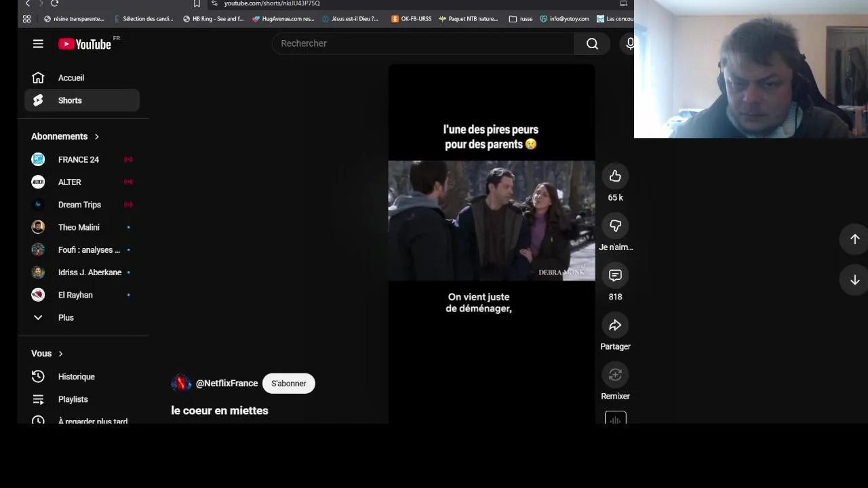Open El Rayhan channel
The image size is (868, 488).
click(x=82, y=295)
